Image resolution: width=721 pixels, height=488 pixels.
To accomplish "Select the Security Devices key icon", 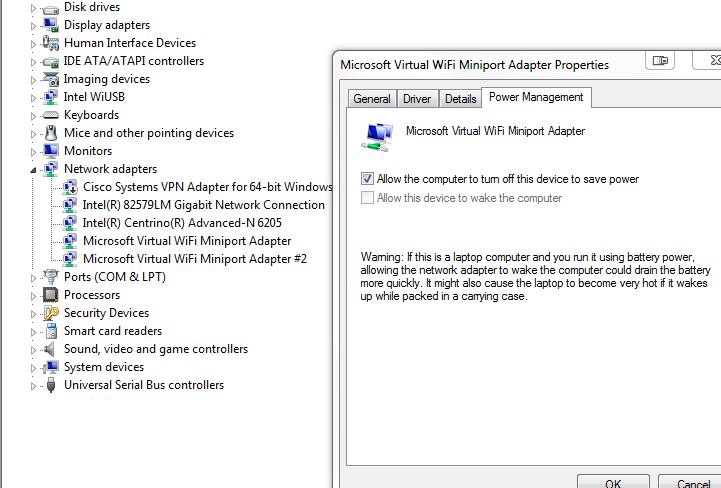I will click(x=51, y=313).
